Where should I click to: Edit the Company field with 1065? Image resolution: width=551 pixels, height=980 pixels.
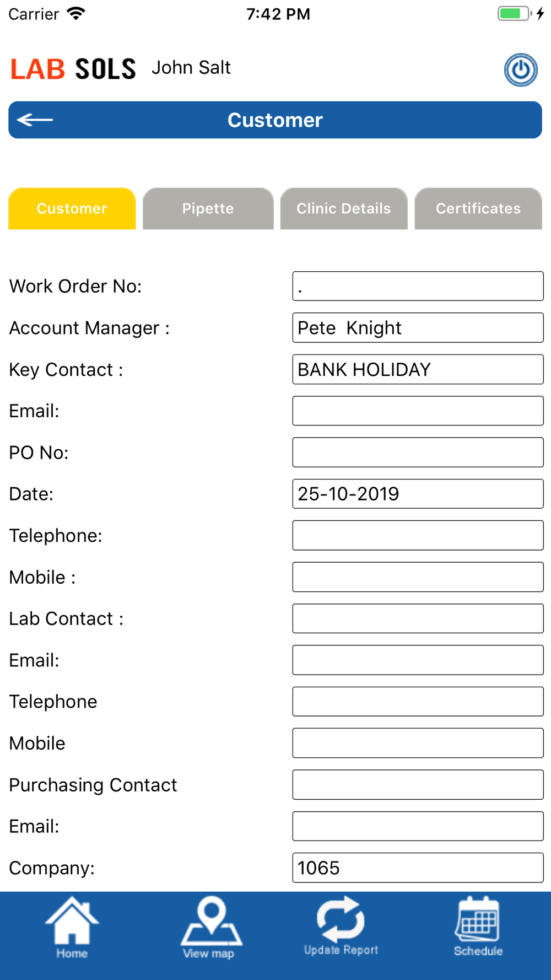point(418,868)
